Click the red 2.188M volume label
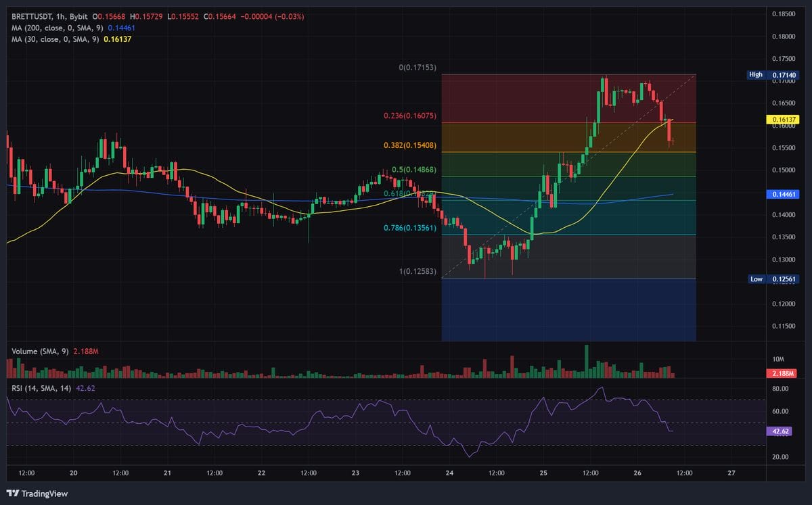 (783, 372)
